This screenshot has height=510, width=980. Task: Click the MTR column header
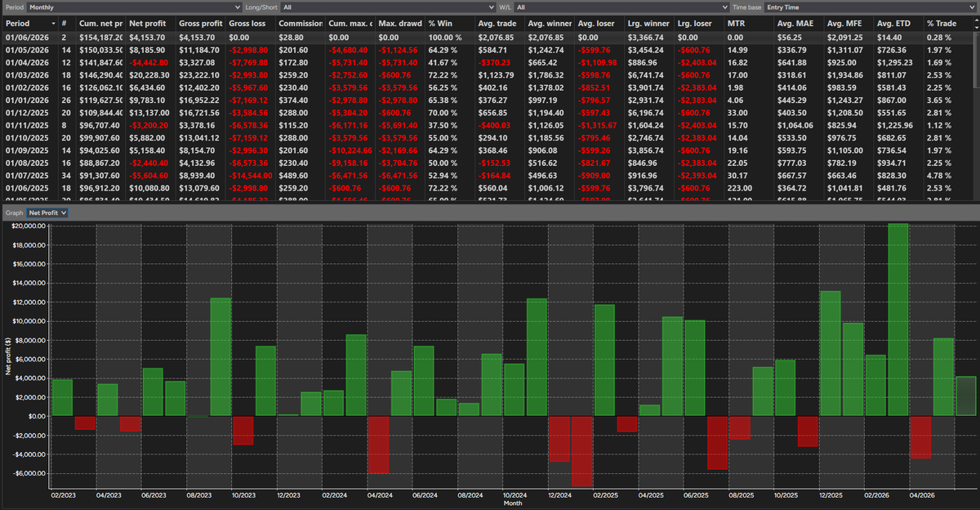[x=748, y=24]
